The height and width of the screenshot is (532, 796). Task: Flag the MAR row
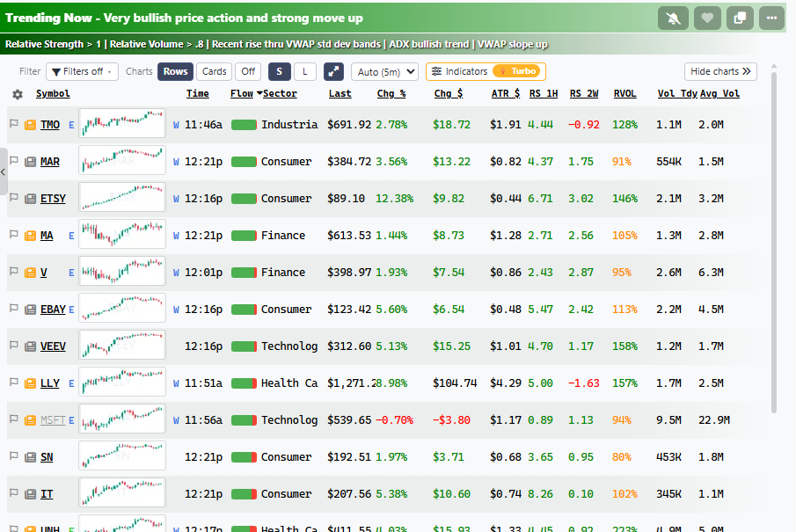(14, 160)
